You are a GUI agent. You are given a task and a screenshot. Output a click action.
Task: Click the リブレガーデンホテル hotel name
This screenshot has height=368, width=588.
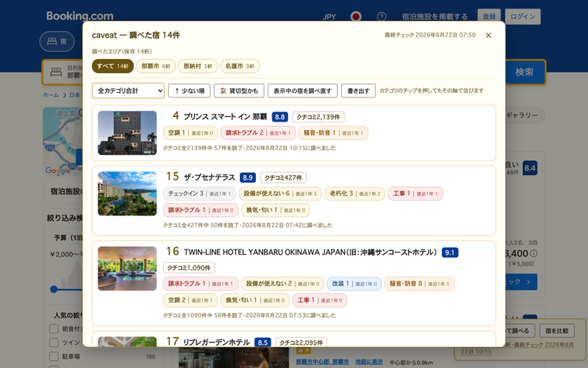tap(217, 342)
